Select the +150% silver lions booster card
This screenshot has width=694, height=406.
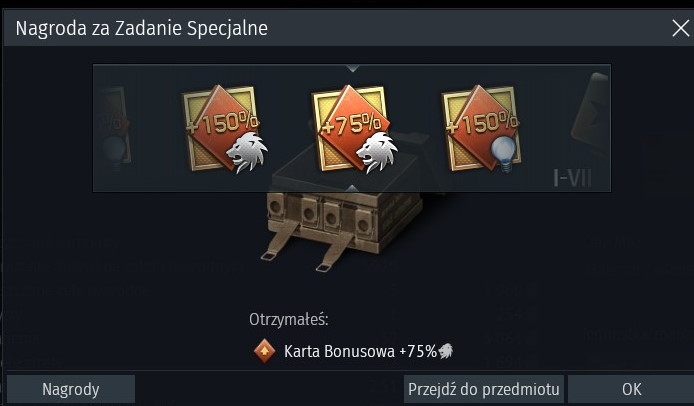coord(224,129)
